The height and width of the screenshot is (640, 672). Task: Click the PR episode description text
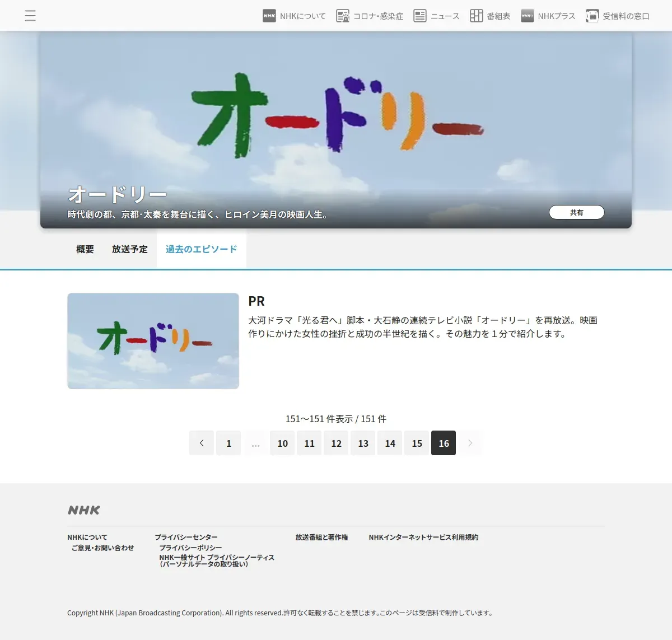423,327
